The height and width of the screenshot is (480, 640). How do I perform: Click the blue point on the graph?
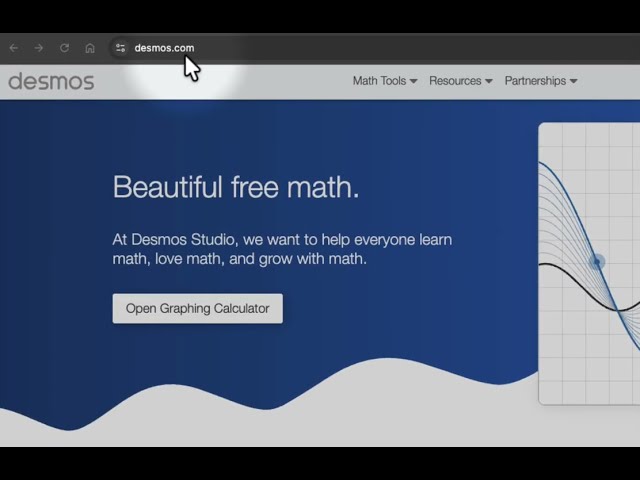tap(597, 262)
